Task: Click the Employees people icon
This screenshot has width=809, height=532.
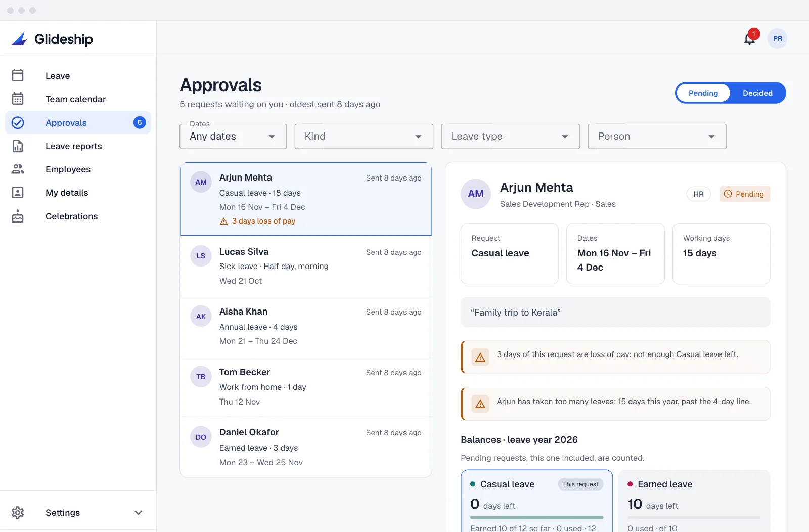Action: [x=18, y=169]
